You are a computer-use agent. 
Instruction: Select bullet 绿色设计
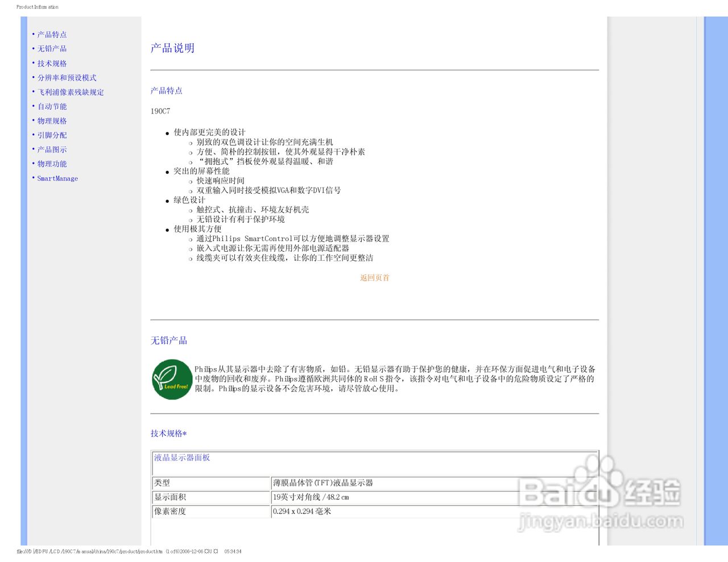[189, 200]
